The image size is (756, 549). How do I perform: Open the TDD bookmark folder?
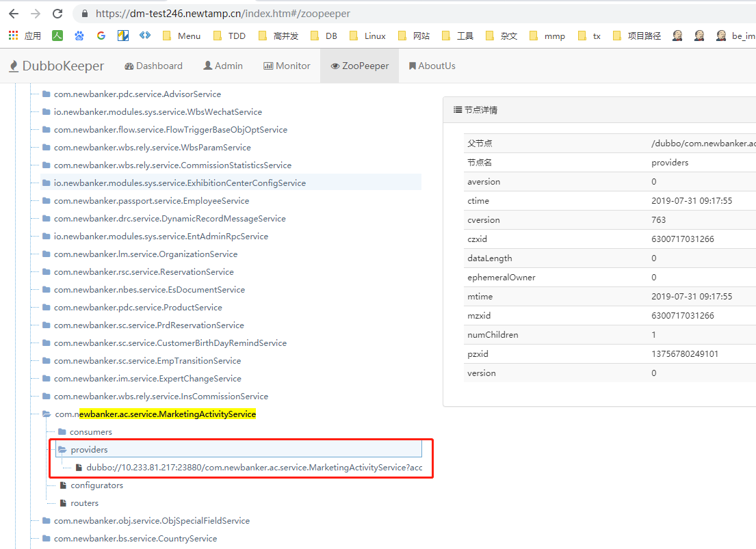coord(229,36)
